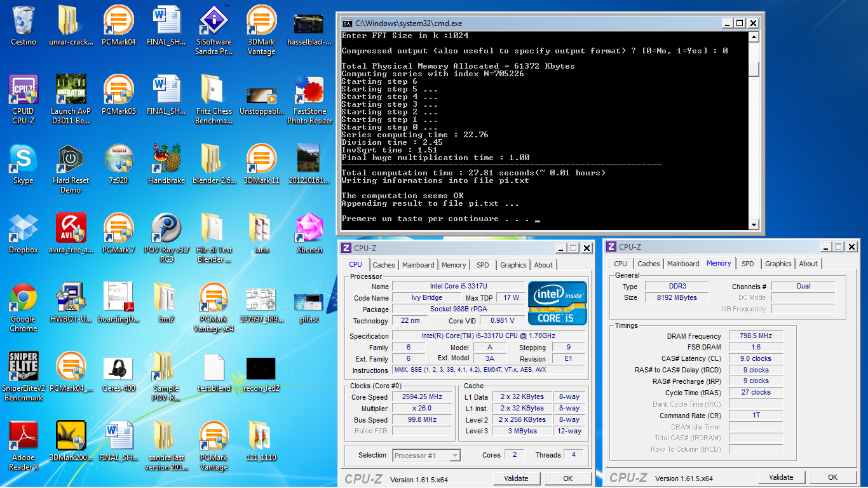Click the Intel Core i5 3317U name field
This screenshot has height=488, width=868.
(459, 286)
